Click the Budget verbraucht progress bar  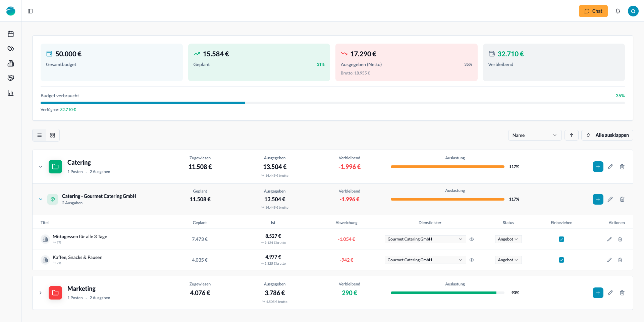click(x=332, y=103)
